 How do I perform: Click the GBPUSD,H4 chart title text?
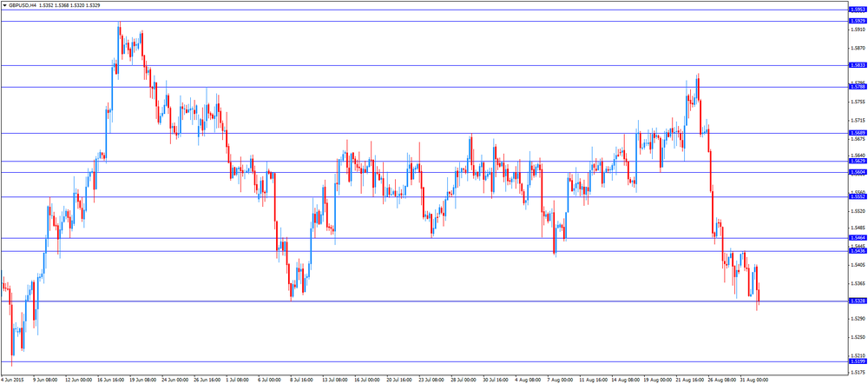(x=23, y=4)
